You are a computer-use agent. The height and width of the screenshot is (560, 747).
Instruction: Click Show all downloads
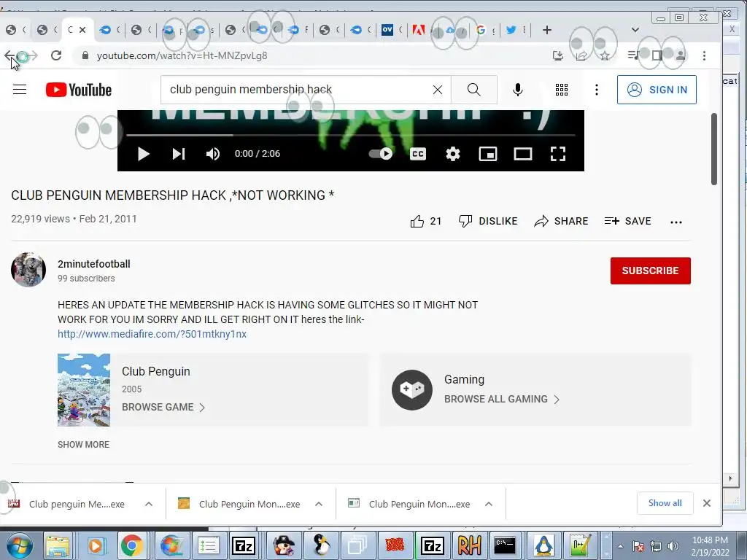point(665,503)
